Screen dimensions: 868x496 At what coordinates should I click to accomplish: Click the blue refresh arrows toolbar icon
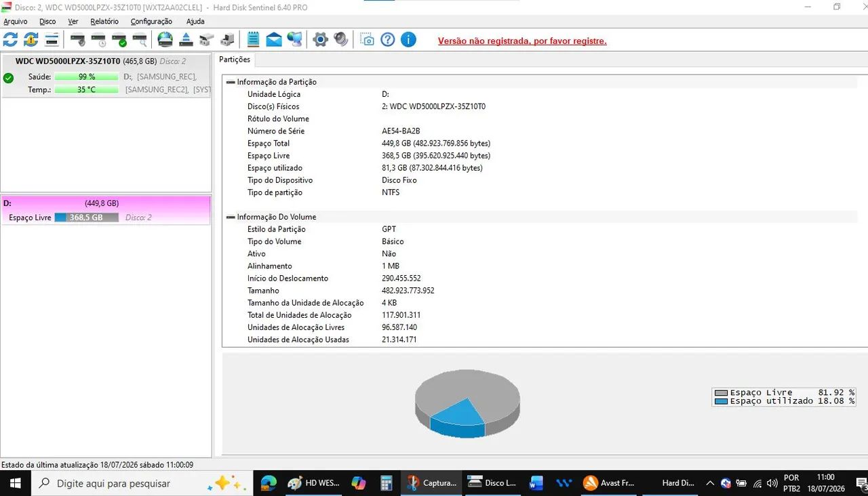(11, 39)
